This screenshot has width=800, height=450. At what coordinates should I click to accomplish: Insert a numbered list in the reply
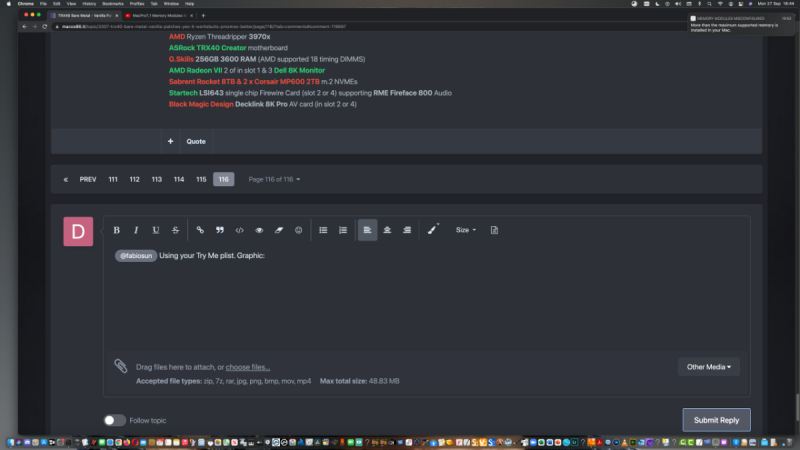tap(343, 230)
